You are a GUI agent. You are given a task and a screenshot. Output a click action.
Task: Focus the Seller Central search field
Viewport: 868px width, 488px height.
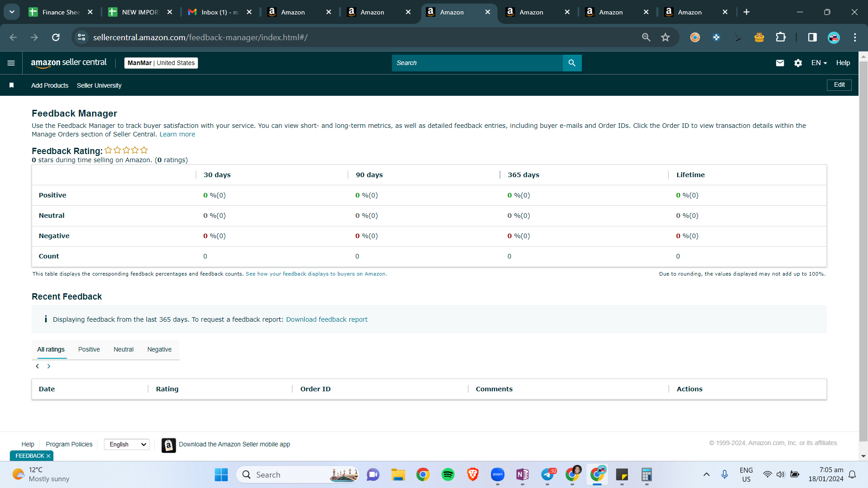pyautogui.click(x=477, y=63)
